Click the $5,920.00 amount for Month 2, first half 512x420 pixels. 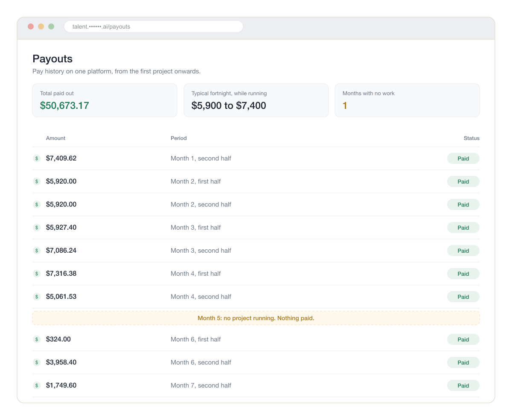point(61,181)
